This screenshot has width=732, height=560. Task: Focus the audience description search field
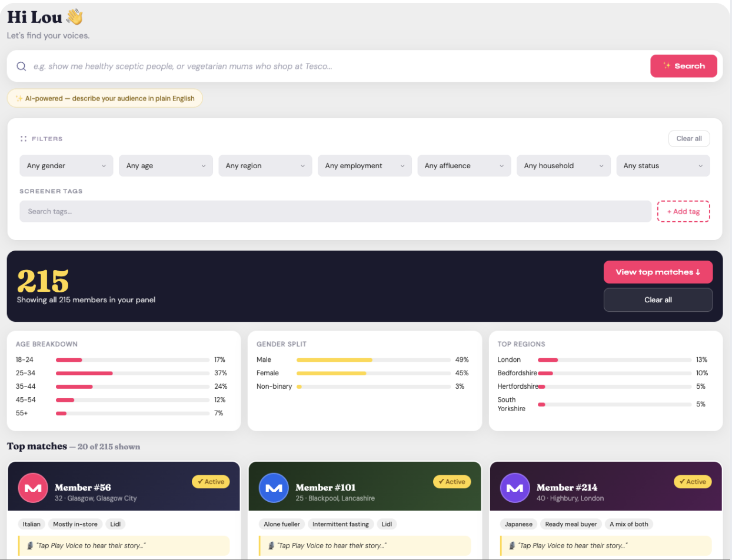coord(338,66)
